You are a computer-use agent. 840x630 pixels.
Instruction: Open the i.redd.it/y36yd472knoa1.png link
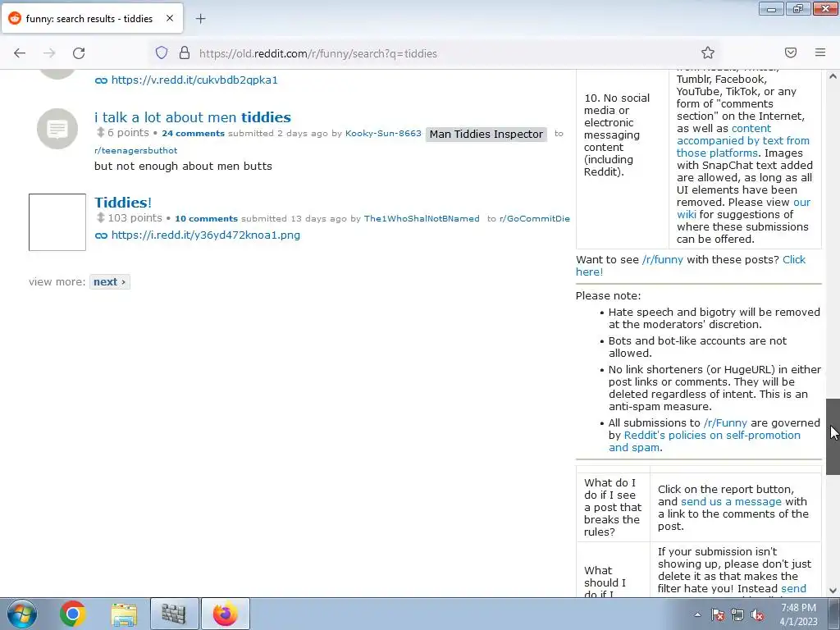tap(206, 235)
